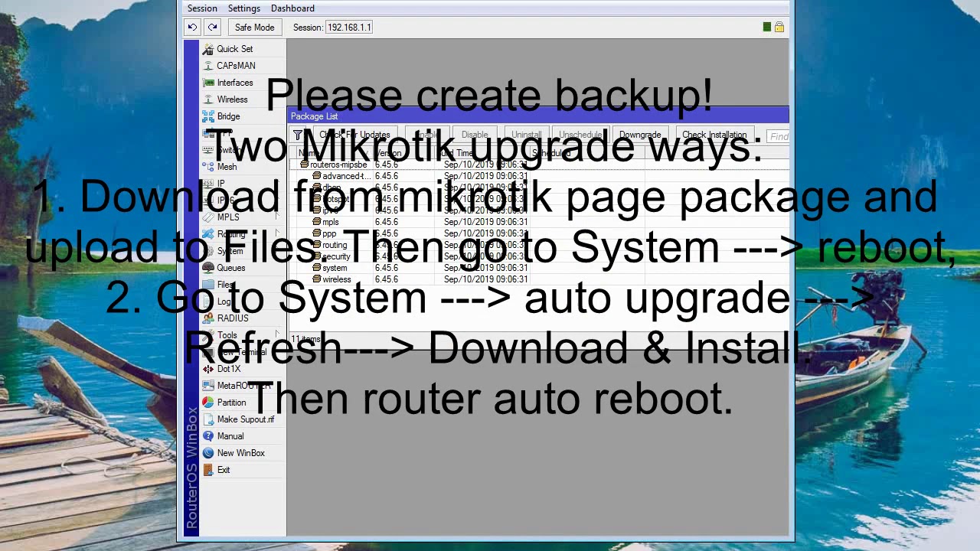Open RADIUS via its people icon
Image resolution: width=980 pixels, height=551 pixels.
tap(207, 318)
